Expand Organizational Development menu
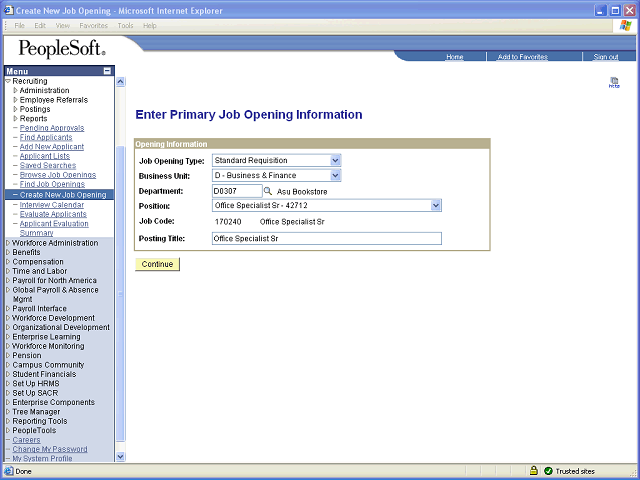Image resolution: width=640 pixels, height=480 pixels. click(x=8, y=327)
